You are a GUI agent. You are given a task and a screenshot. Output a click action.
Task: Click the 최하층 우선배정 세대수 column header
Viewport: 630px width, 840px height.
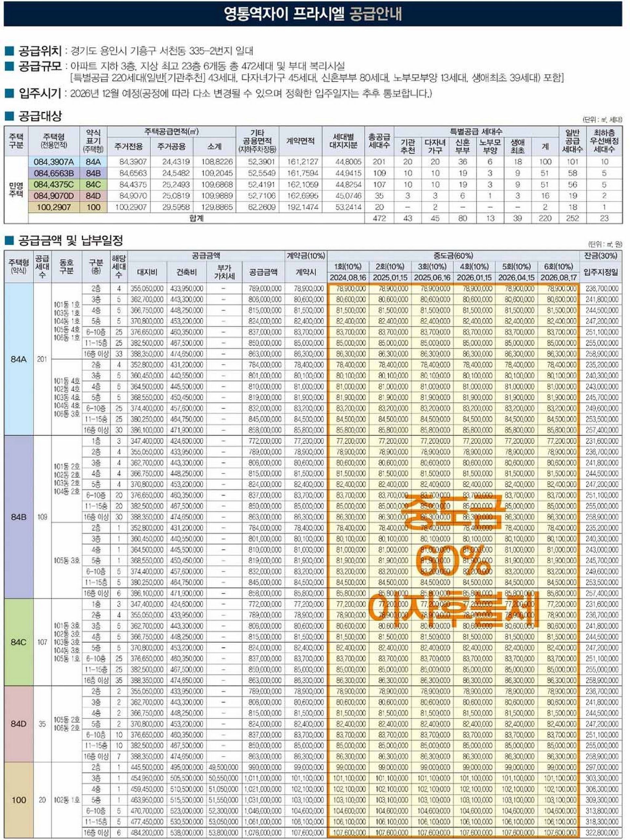604,141
